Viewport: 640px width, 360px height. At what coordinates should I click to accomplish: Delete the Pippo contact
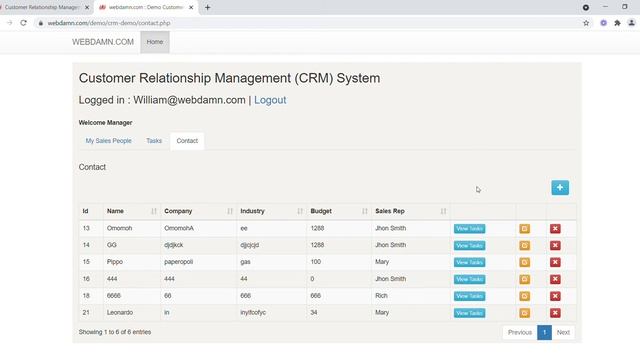point(555,262)
